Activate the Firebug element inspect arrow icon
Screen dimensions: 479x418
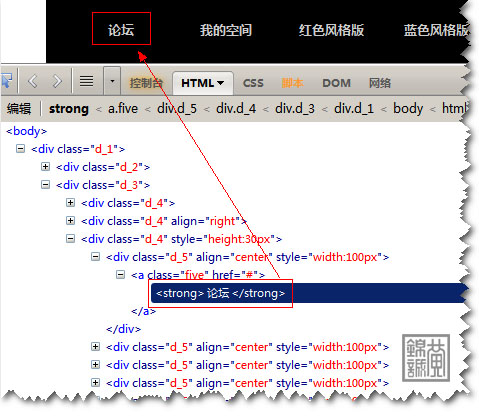(7, 81)
